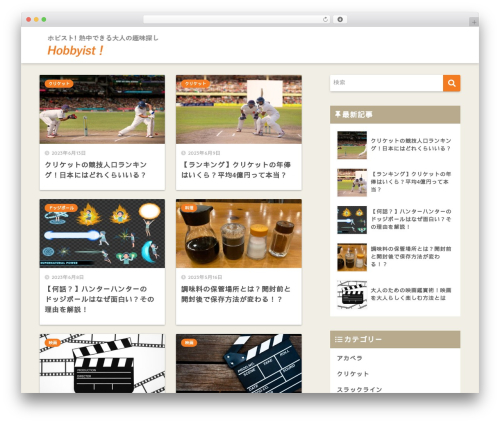Click the orange search magnifier button
This screenshot has width=500, height=423.
pos(452,83)
